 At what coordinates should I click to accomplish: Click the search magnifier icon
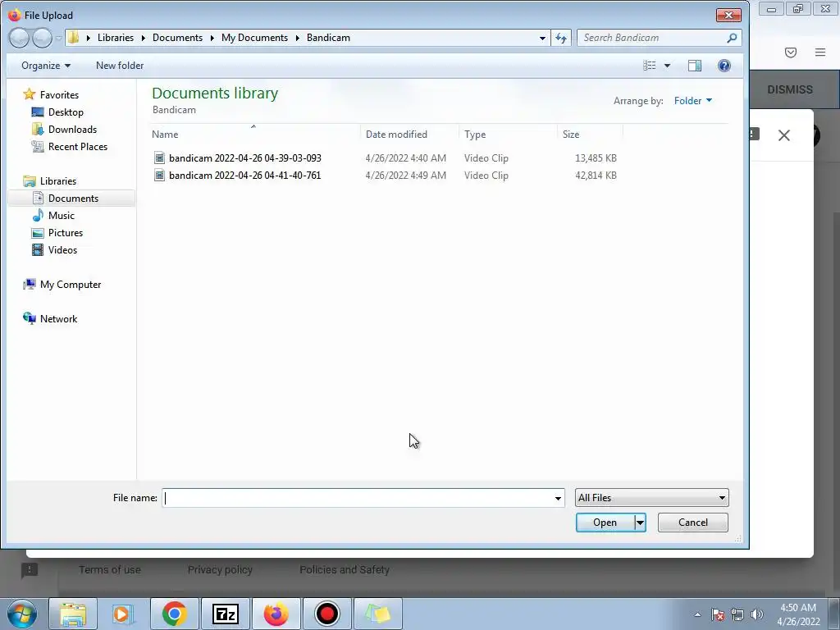pos(732,38)
